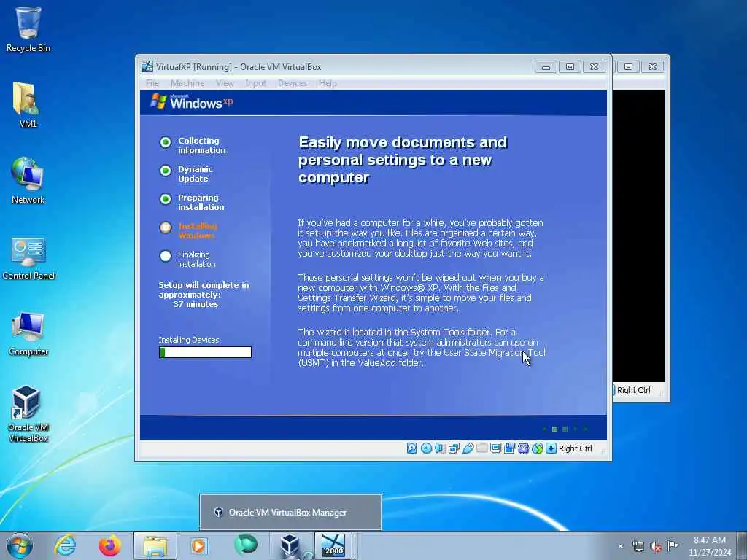
Task: Click the keyboard capture arrow indicator
Action: [x=551, y=448]
